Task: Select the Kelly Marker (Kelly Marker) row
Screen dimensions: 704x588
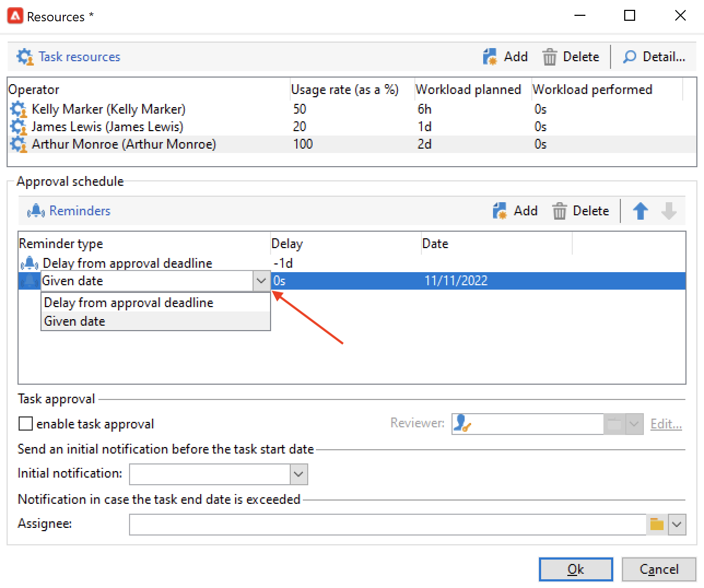Action: tap(352, 109)
